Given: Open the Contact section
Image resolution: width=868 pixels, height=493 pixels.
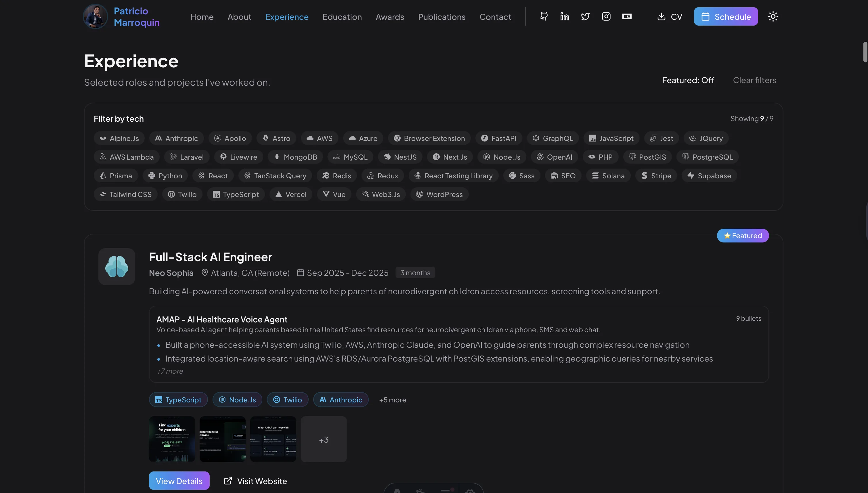Looking at the screenshot, I should 495,17.
